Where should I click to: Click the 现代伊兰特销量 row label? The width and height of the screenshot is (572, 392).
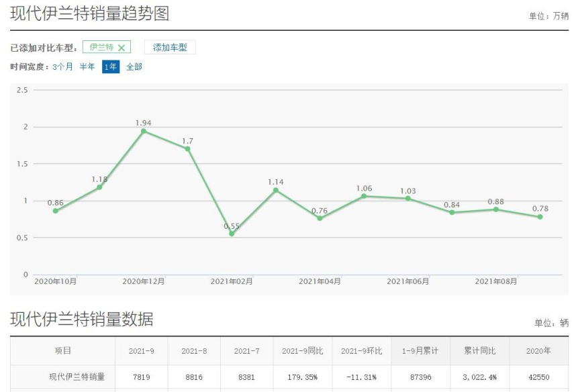point(77,377)
